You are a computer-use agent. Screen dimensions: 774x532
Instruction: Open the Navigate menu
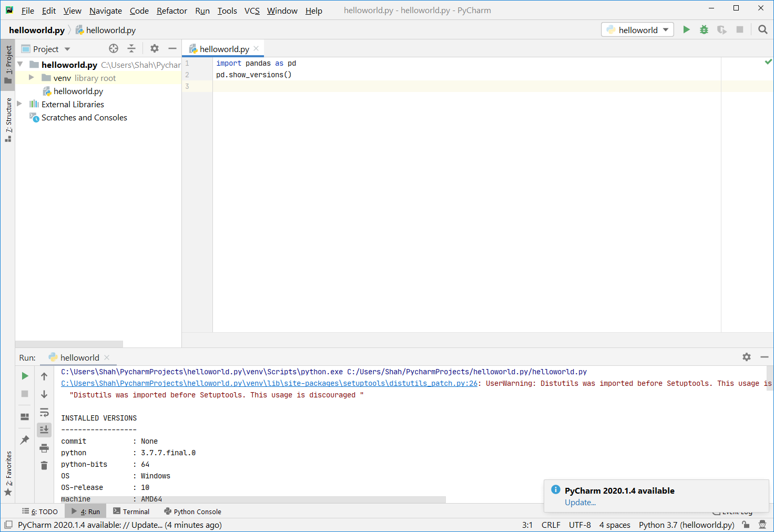106,11
